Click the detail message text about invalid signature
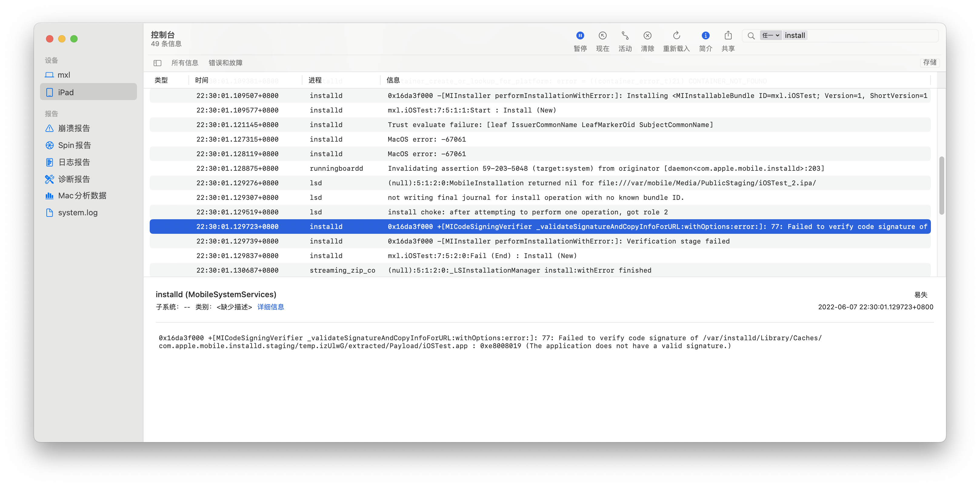The image size is (980, 487). click(490, 342)
